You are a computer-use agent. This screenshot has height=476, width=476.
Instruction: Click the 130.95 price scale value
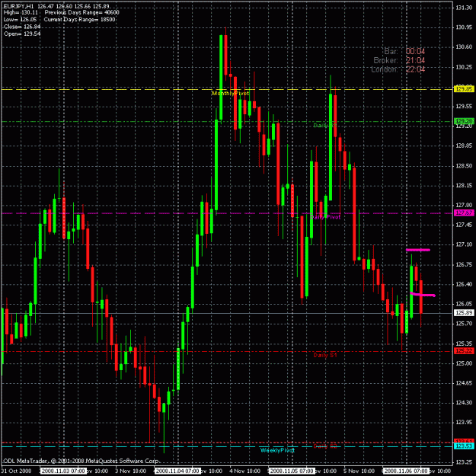[x=464, y=27]
